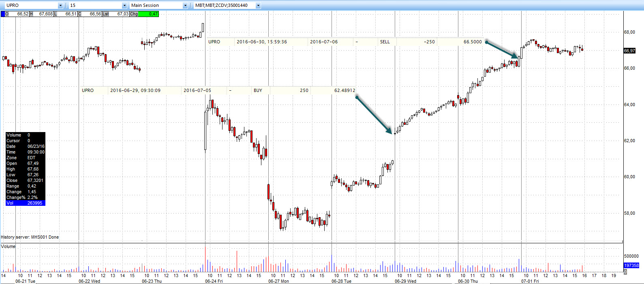
Task: Click the Zone EDT row in data box
Action: pyautogui.click(x=26, y=158)
